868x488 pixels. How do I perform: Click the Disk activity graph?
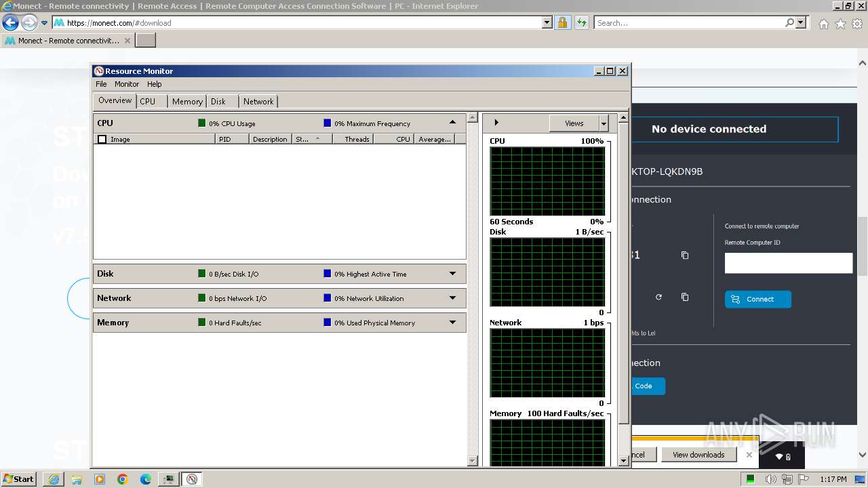point(547,272)
